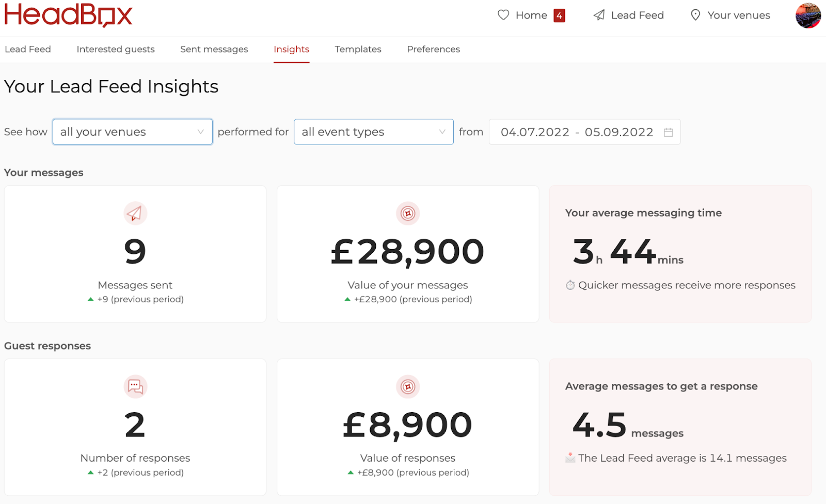826x504 pixels.
Task: Click the 'Your Lead Feed Insights' heading
Action: pyautogui.click(x=112, y=87)
